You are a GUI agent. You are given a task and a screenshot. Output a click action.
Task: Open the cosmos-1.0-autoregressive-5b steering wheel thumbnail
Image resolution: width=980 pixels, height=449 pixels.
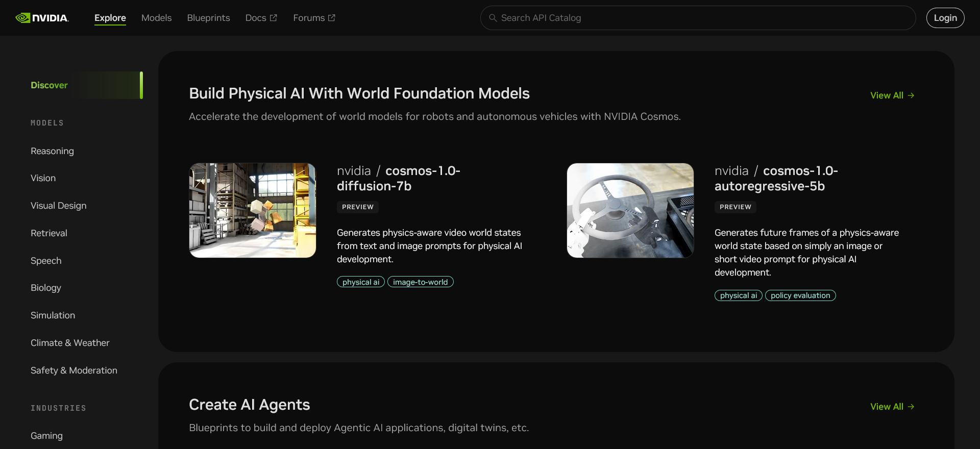[x=630, y=210]
